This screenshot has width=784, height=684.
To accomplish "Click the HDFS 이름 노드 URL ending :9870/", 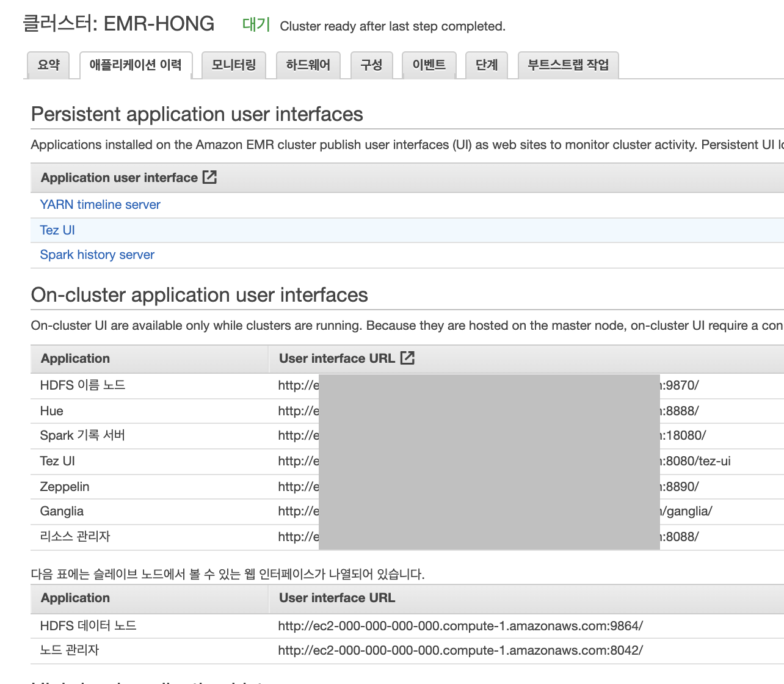I will [x=488, y=385].
